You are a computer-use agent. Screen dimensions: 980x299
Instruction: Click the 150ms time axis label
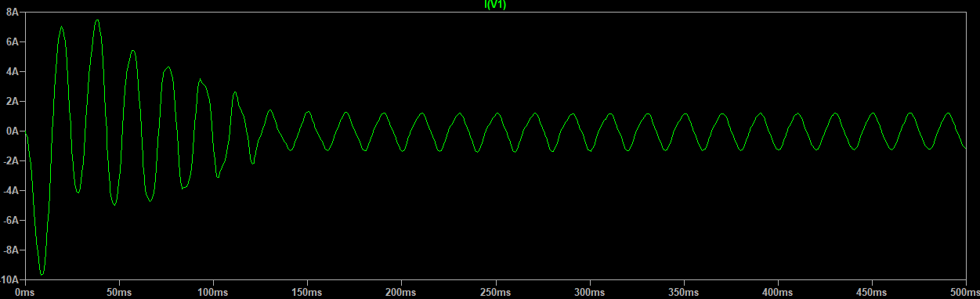click(306, 292)
